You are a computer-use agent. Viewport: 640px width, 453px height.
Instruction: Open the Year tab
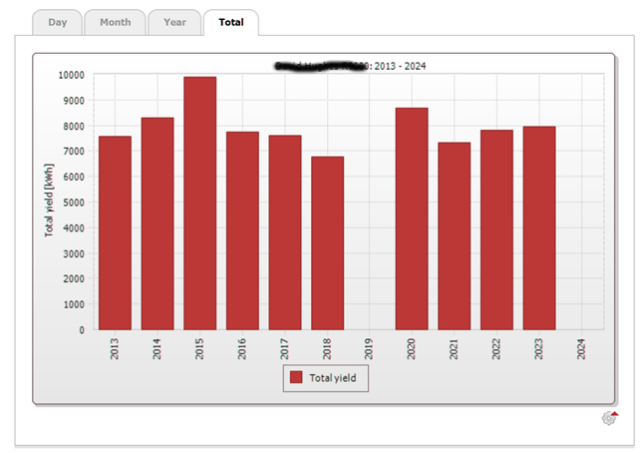pos(174,22)
